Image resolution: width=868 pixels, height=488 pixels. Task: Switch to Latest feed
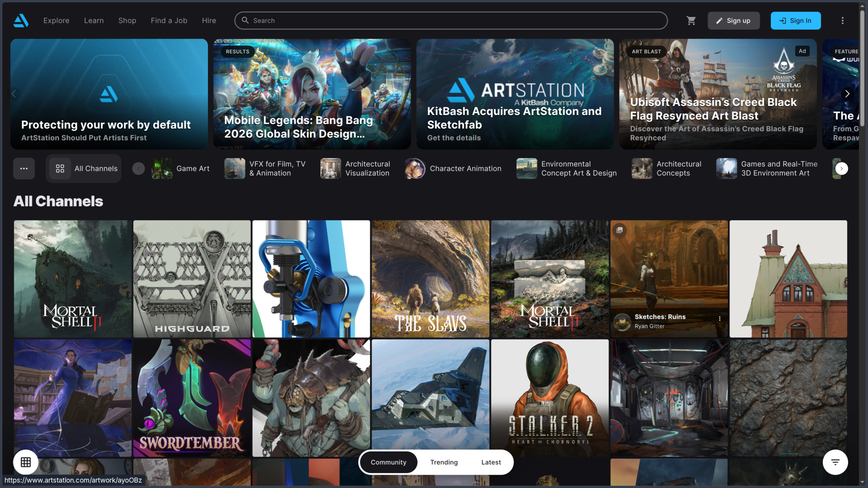point(491,462)
